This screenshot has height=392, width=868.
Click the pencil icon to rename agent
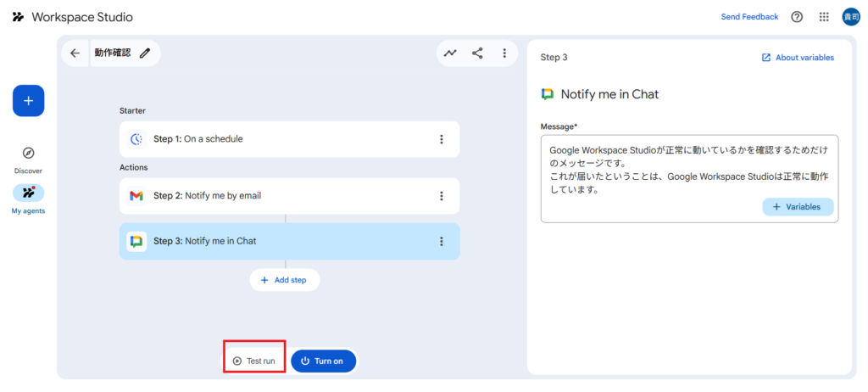click(x=145, y=53)
